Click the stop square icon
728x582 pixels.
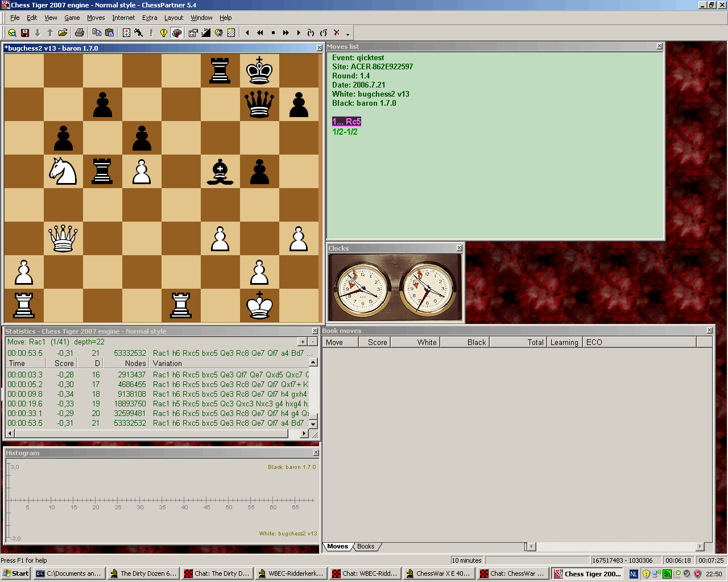point(273,33)
